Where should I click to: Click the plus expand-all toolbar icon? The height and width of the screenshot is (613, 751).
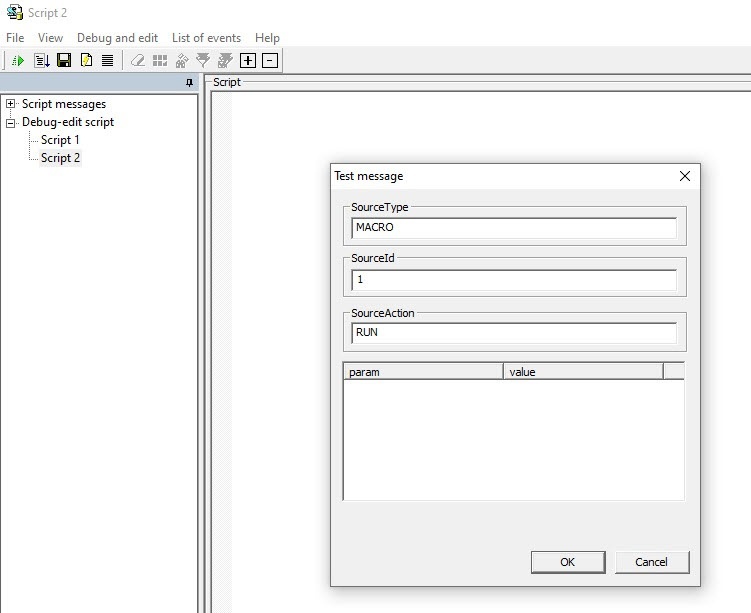pyautogui.click(x=248, y=60)
